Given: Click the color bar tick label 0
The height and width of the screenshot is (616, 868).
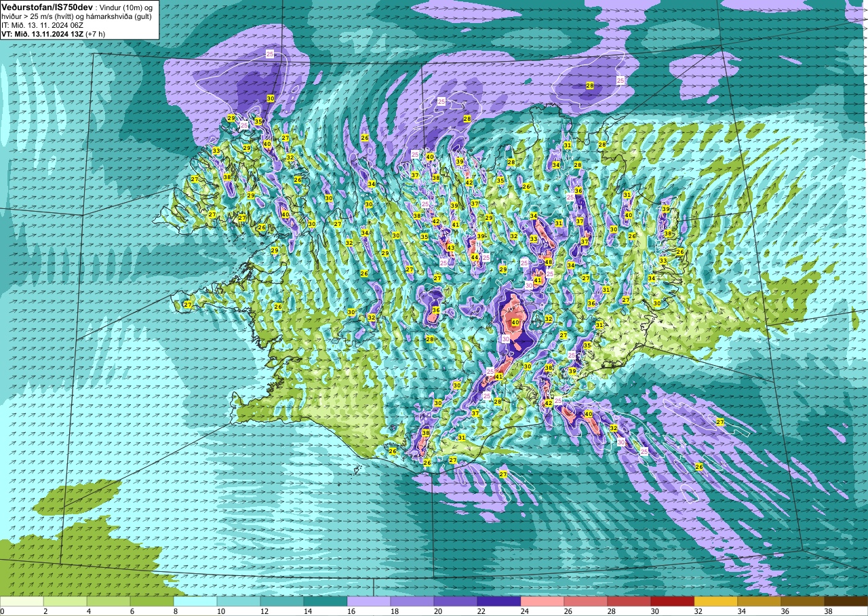Looking at the screenshot, I should point(2,611).
